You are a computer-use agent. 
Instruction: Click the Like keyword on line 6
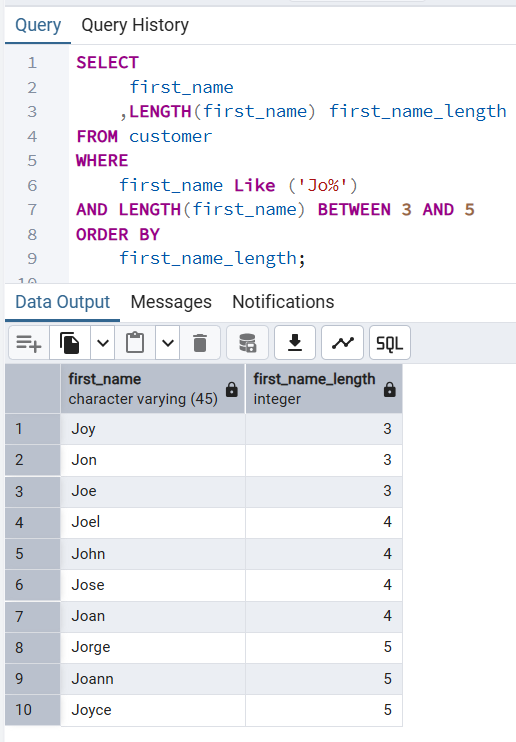pyautogui.click(x=255, y=185)
